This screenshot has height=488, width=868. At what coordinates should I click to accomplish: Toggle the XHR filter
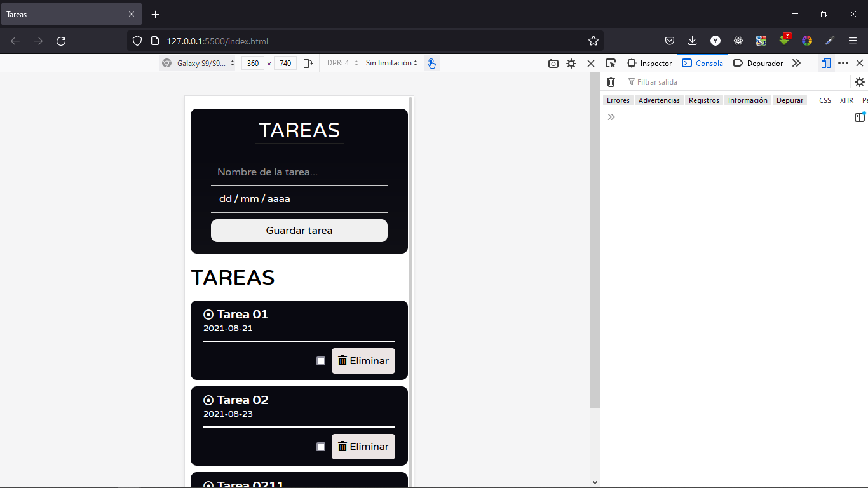tap(846, 100)
